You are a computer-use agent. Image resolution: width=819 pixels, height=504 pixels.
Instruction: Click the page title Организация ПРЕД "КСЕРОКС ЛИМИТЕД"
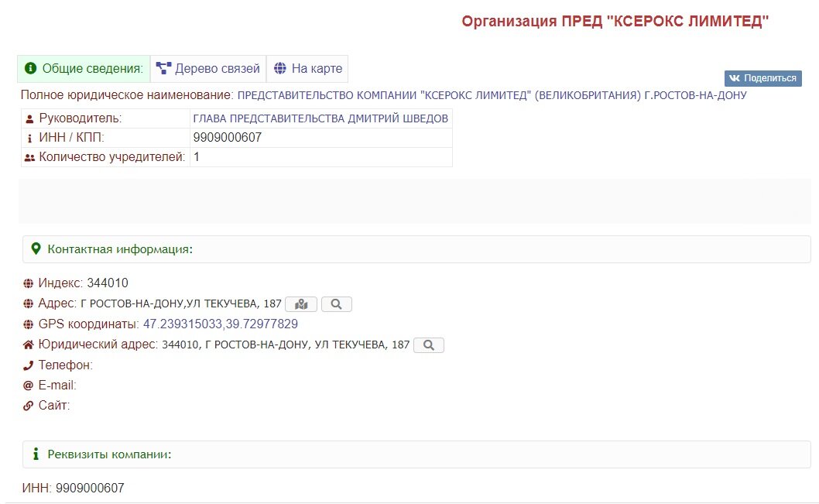coord(615,22)
